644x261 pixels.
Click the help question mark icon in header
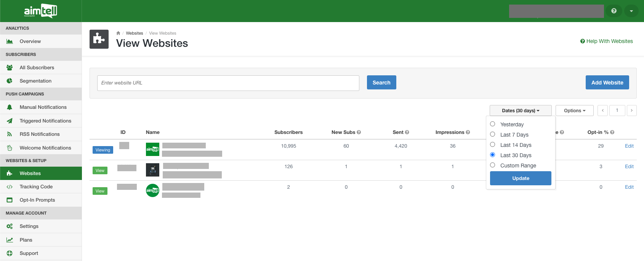tap(614, 11)
